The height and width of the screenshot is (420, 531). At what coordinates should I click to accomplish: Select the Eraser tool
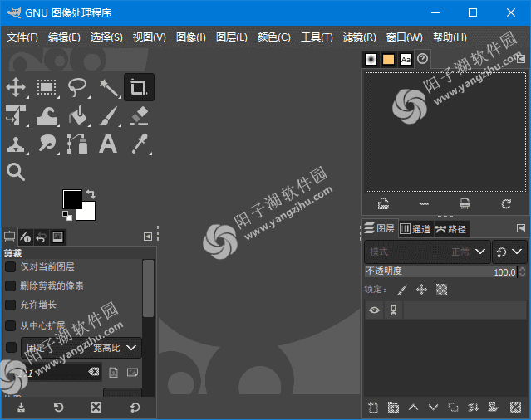139,115
